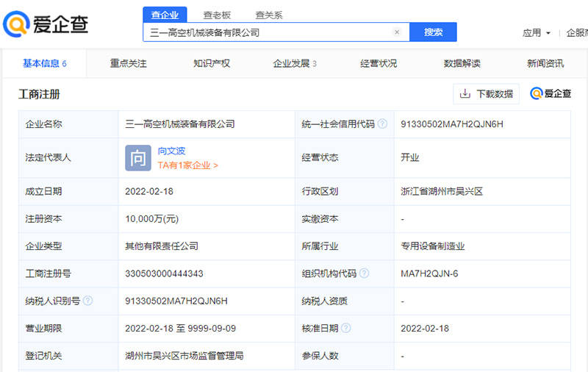Switch to 经营状况 tab
This screenshot has height=372, width=588.
[379, 63]
